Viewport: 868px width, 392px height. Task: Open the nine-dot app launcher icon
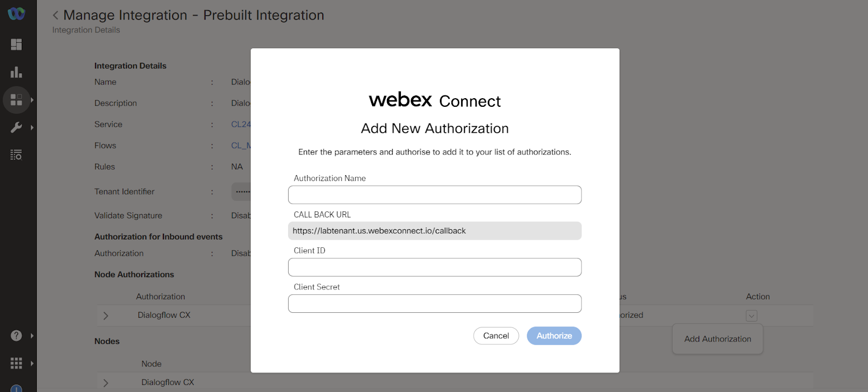(16, 363)
